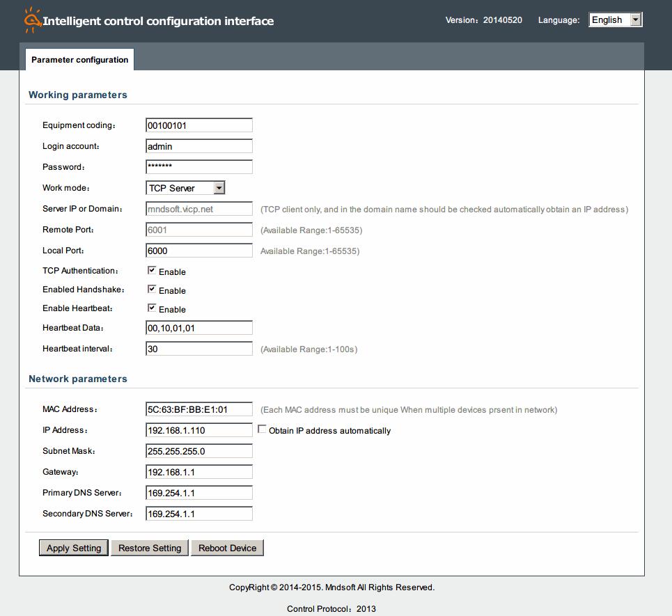Switch to Parameter configuration tab
The width and height of the screenshot is (672, 616).
(79, 60)
